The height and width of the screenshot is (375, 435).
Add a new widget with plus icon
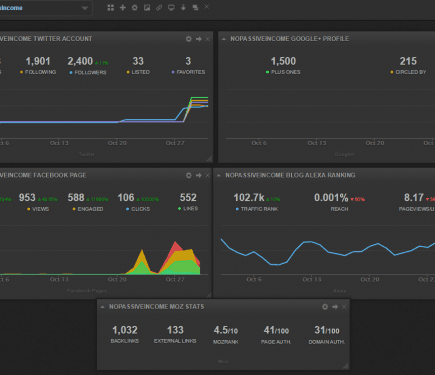(123, 7)
